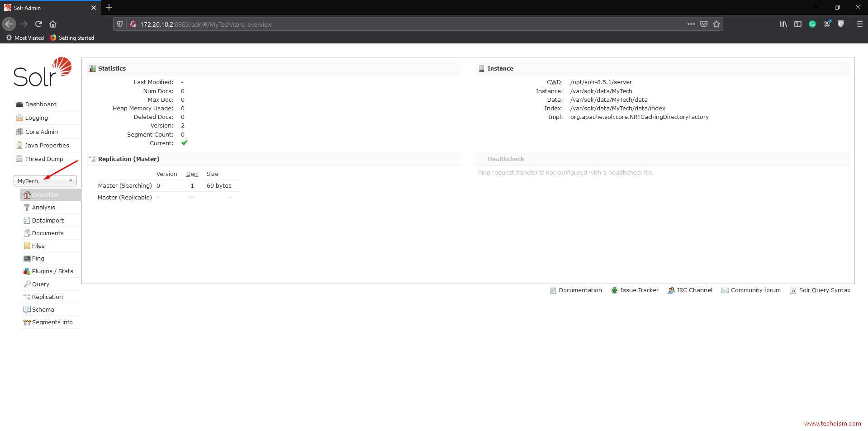Open page actions three-dot menu
868x431 pixels.
(691, 24)
